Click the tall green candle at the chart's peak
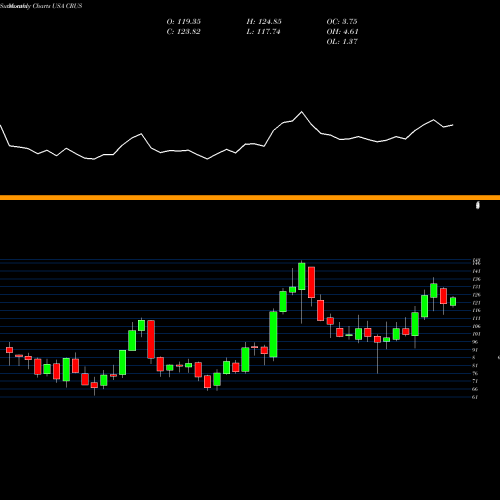500x500 pixels. (x=302, y=276)
